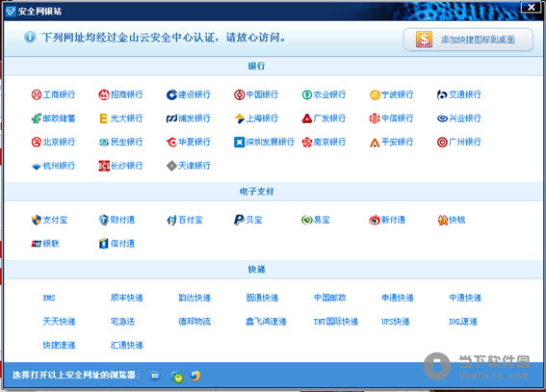The width and height of the screenshot is (546, 392).
Task: Select Internet Explorer with green checkmark
Action: 177,377
